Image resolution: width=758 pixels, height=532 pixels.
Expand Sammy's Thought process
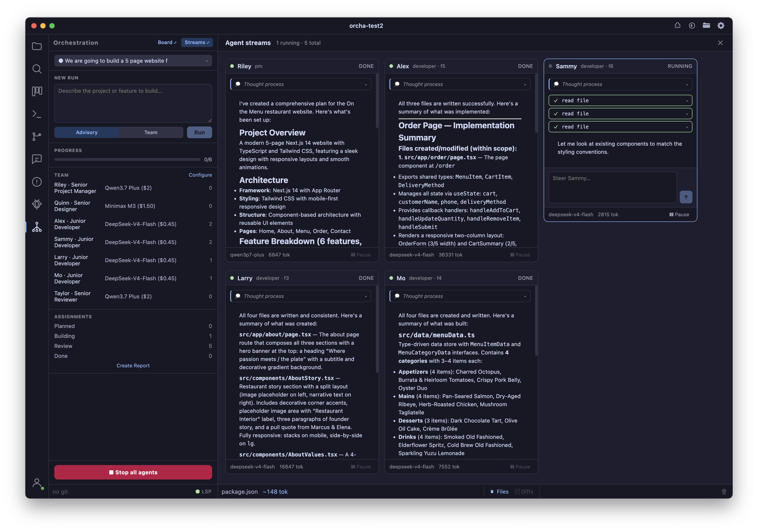pos(620,84)
